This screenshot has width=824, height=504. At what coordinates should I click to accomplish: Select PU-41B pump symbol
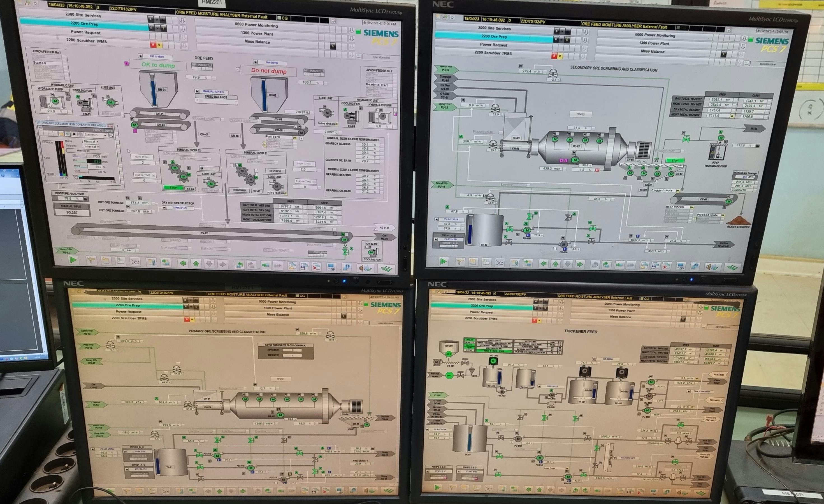(x=527, y=230)
